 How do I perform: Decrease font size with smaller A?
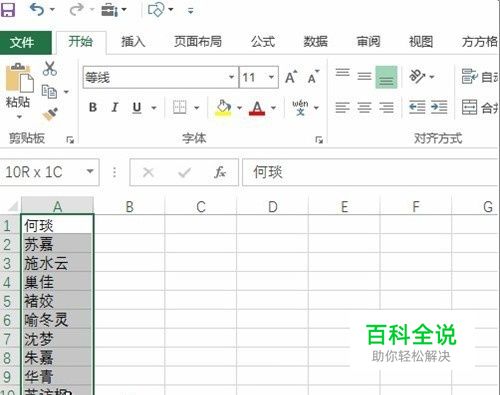(x=313, y=77)
